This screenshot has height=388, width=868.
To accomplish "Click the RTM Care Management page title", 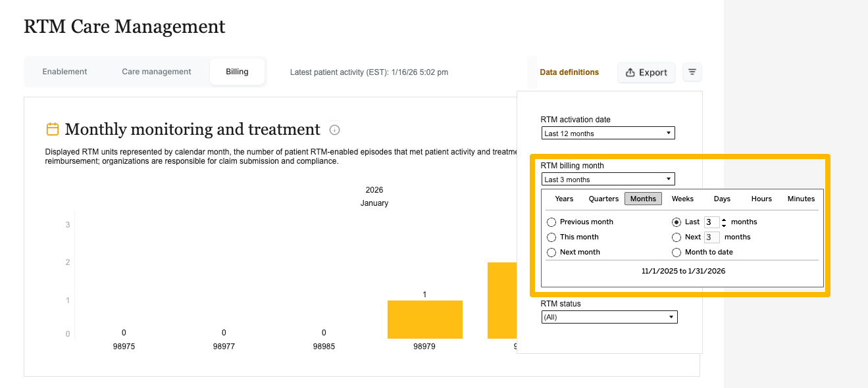I will coord(124,27).
